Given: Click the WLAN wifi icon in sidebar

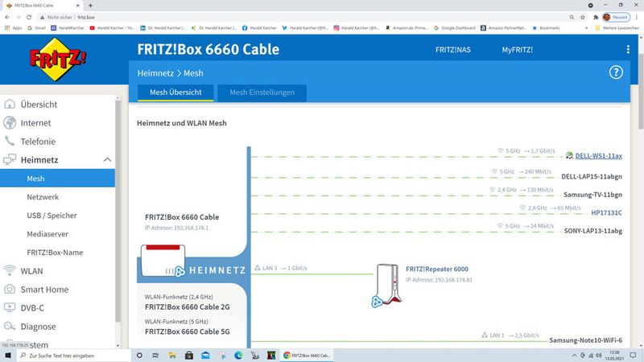Looking at the screenshot, I should coord(10,271).
